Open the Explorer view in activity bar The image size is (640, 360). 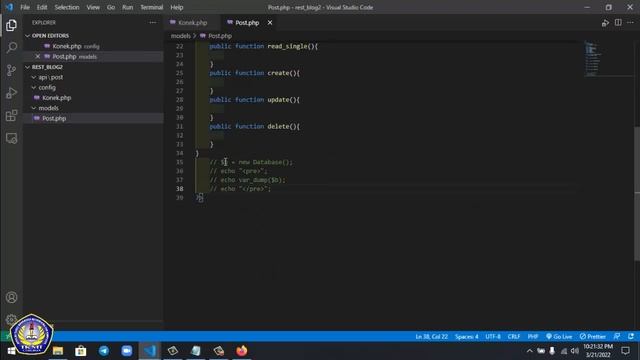click(11, 25)
